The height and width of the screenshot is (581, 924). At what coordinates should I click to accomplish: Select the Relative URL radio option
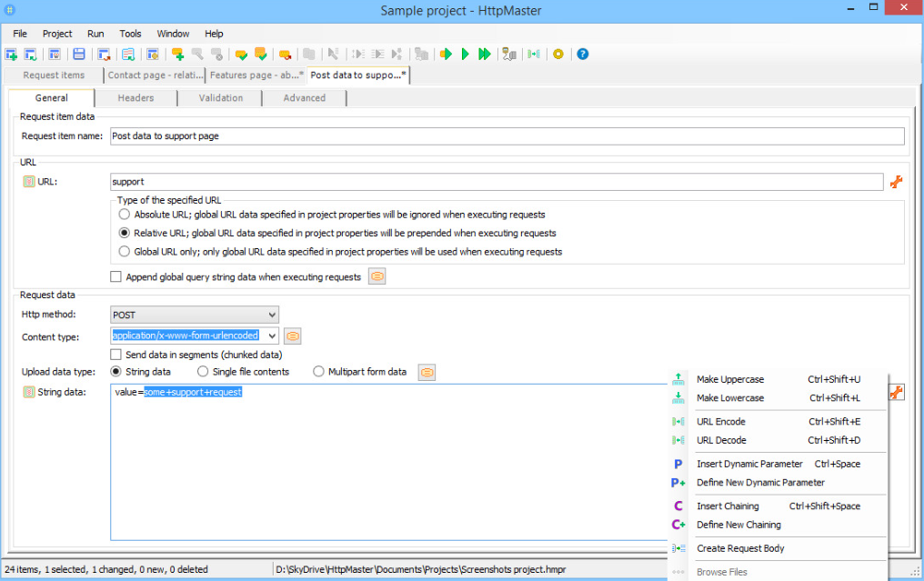[x=124, y=233]
